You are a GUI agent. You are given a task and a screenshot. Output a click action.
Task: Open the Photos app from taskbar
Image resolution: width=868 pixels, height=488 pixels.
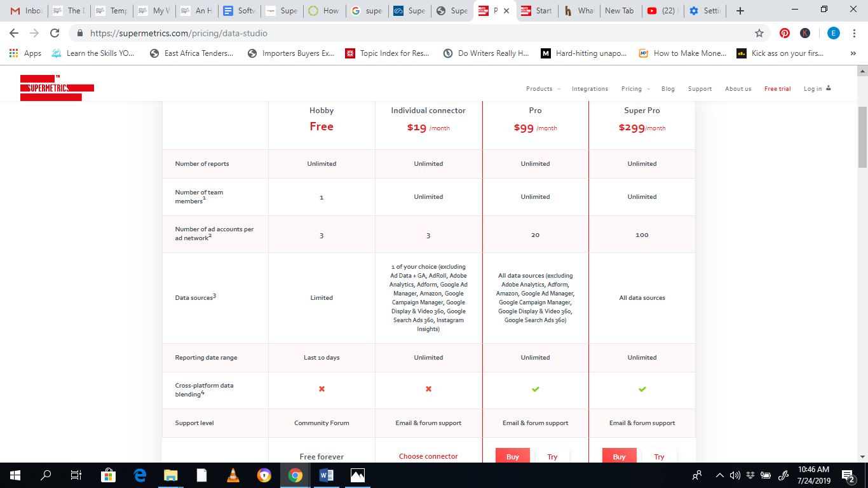pos(358,475)
